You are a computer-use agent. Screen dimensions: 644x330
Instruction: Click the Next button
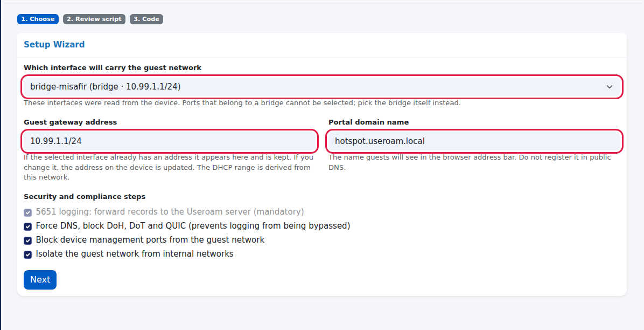[40, 280]
